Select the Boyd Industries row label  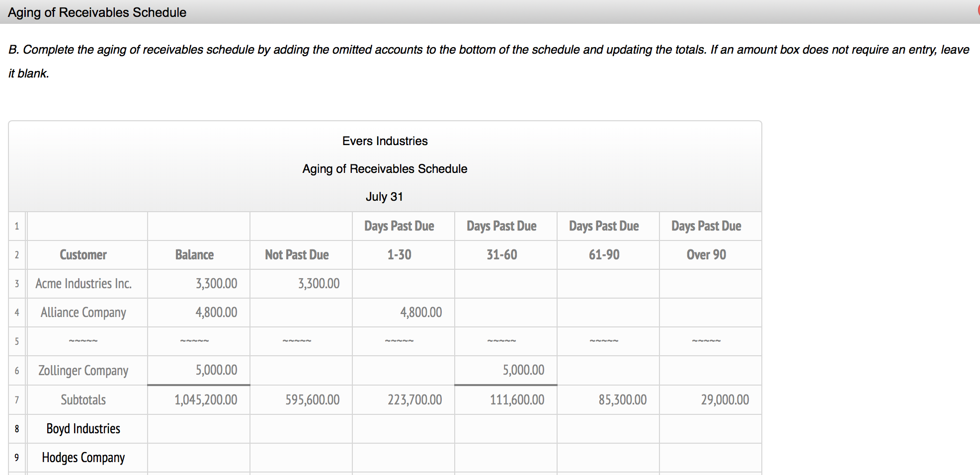point(83,429)
